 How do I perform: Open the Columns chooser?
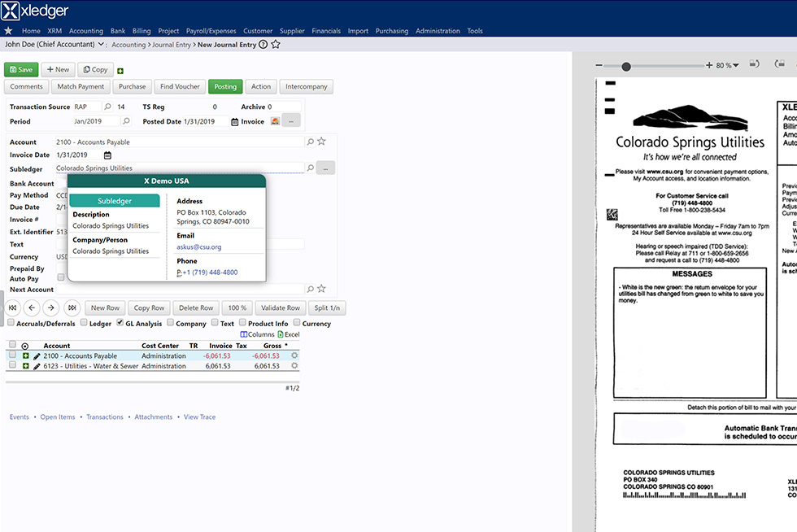(257, 334)
